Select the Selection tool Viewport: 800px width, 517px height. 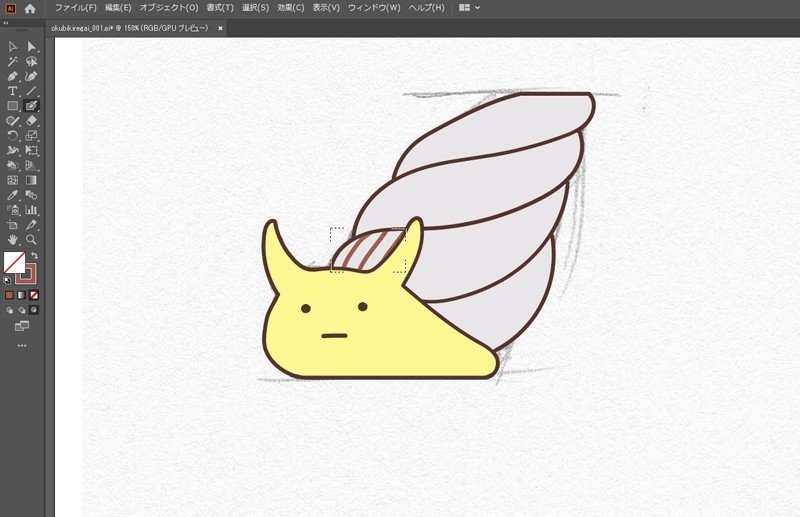tap(13, 47)
